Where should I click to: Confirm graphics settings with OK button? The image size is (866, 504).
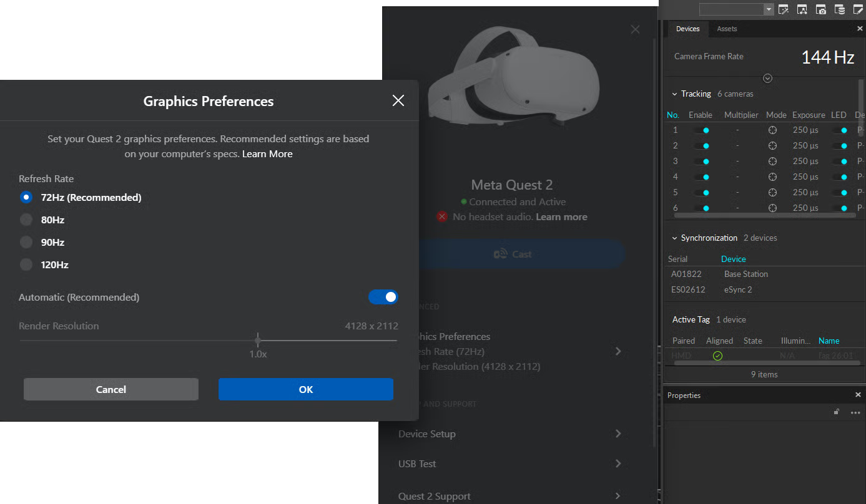(305, 389)
